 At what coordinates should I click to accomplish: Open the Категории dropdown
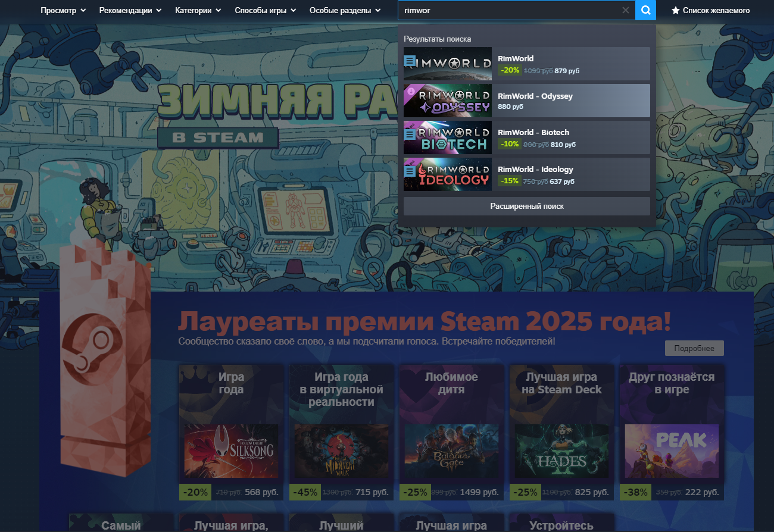[198, 10]
